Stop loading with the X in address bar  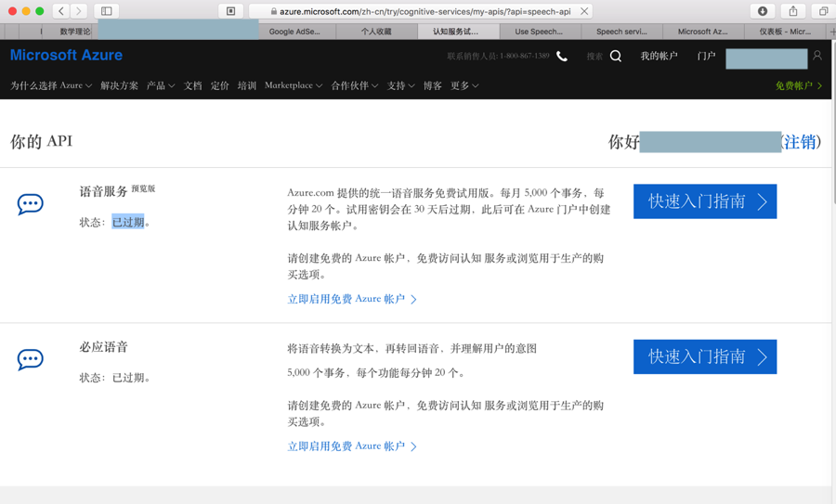click(584, 10)
